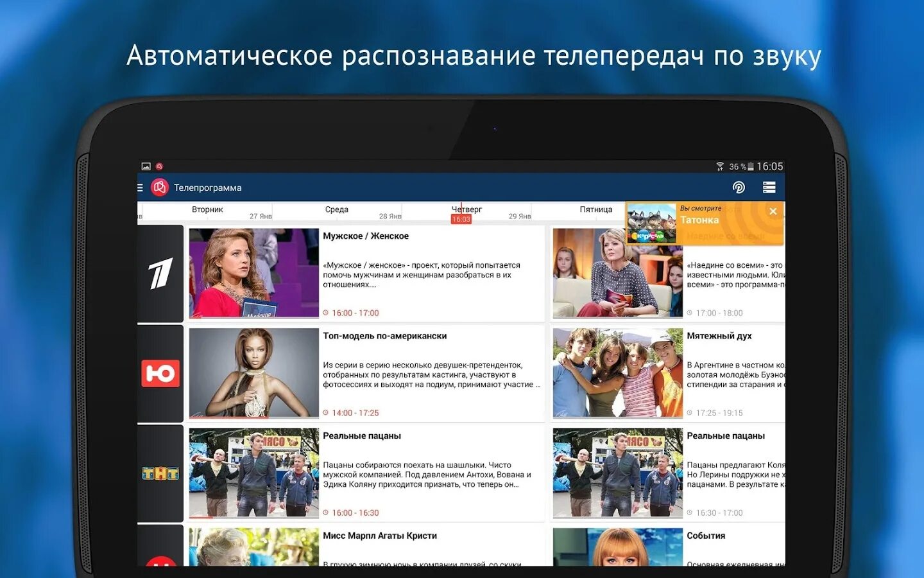
Task: Open the Топ-модель по-американски thumbnail
Action: pos(254,373)
